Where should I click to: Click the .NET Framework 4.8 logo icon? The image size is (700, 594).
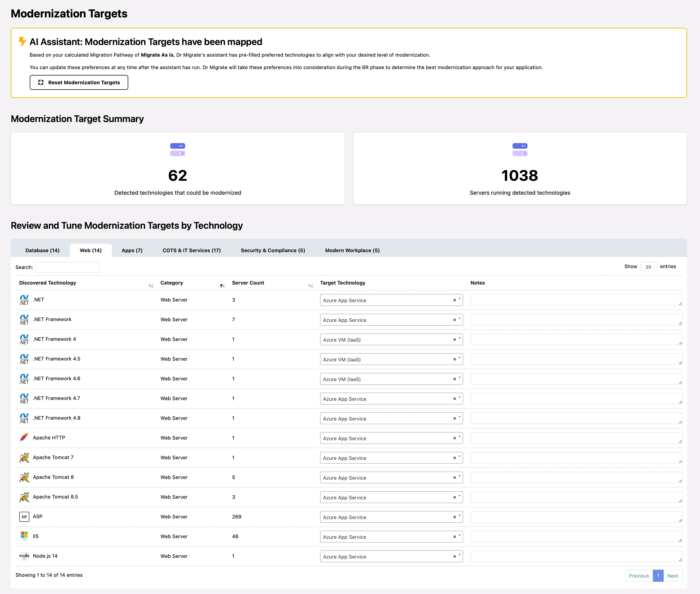pos(24,418)
